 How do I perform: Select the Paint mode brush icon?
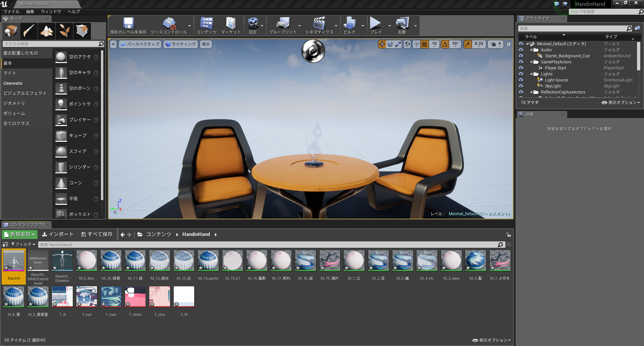pos(29,31)
